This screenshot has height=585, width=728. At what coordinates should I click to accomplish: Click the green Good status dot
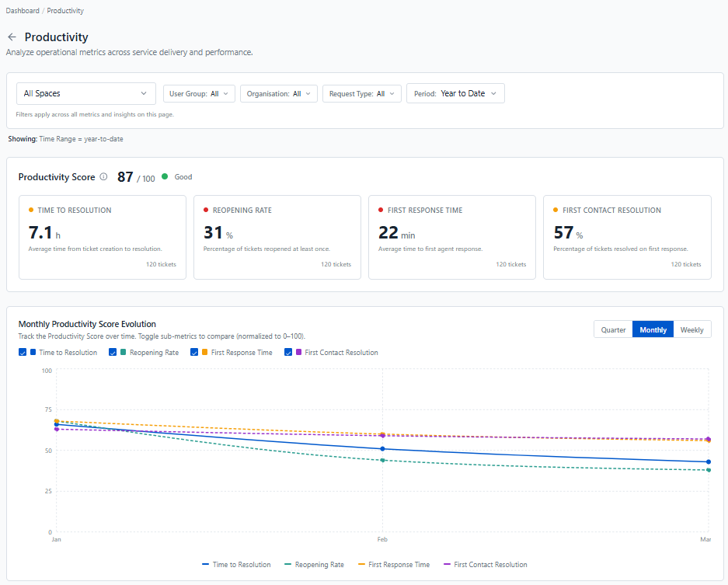tap(165, 176)
